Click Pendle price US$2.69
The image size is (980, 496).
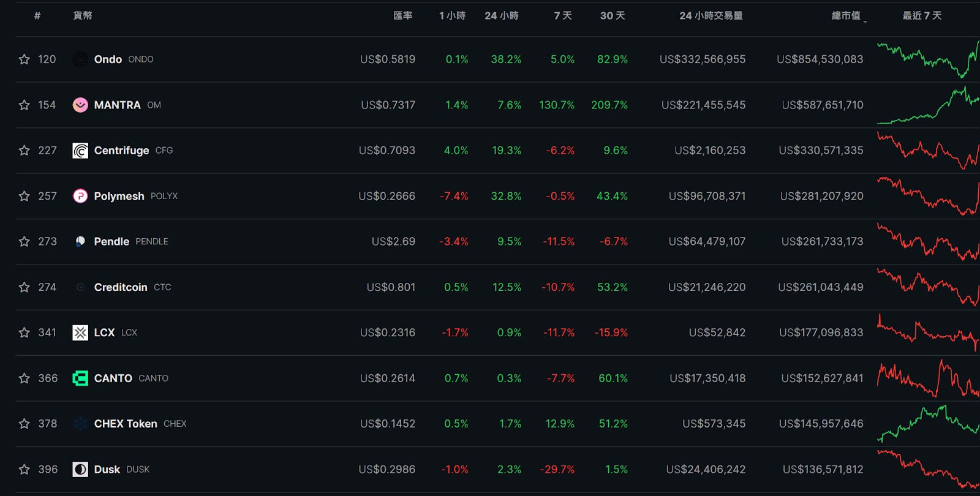pyautogui.click(x=393, y=241)
